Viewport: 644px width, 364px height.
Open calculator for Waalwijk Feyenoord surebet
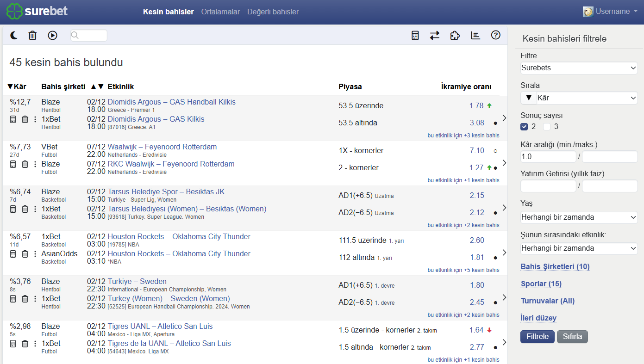click(x=13, y=164)
